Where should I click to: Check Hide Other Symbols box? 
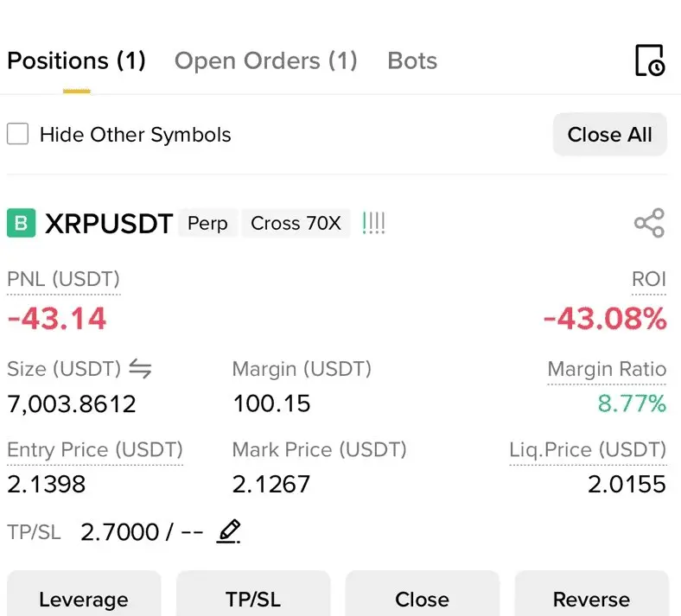pyautogui.click(x=18, y=134)
